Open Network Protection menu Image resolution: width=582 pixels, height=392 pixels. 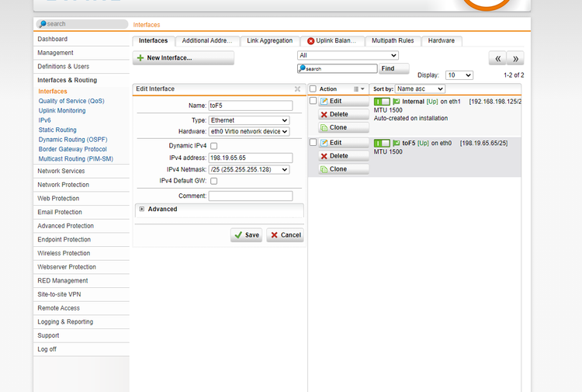coord(81,185)
